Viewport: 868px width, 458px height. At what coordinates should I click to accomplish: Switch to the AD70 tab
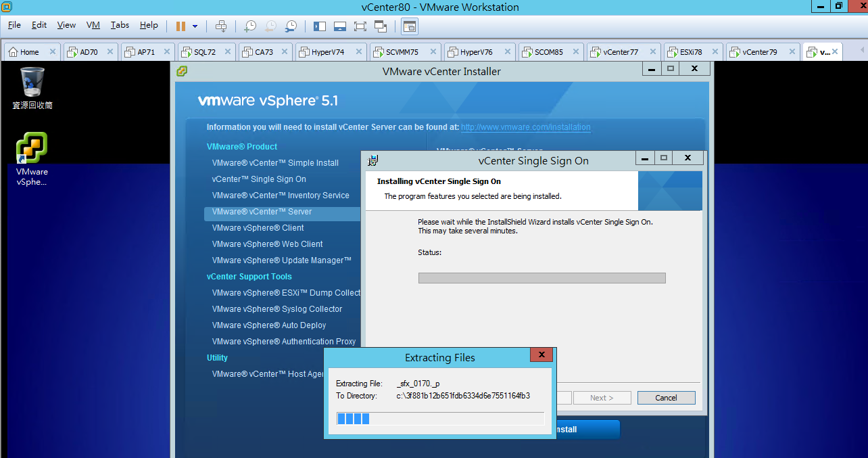(x=90, y=52)
